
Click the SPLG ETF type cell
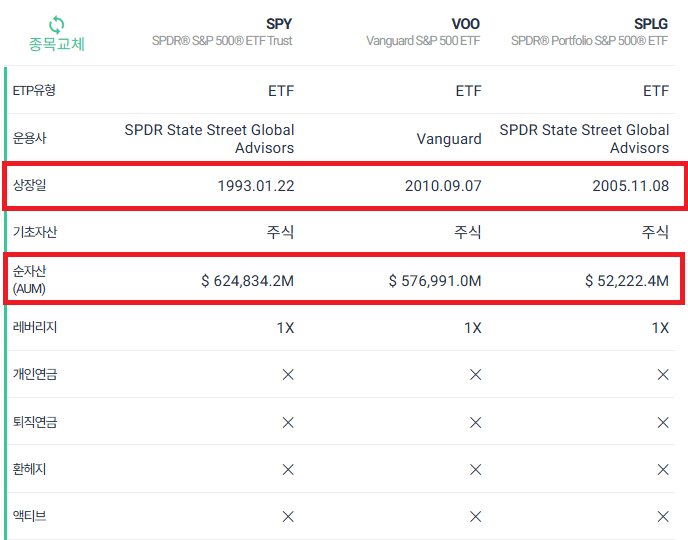pos(656,91)
